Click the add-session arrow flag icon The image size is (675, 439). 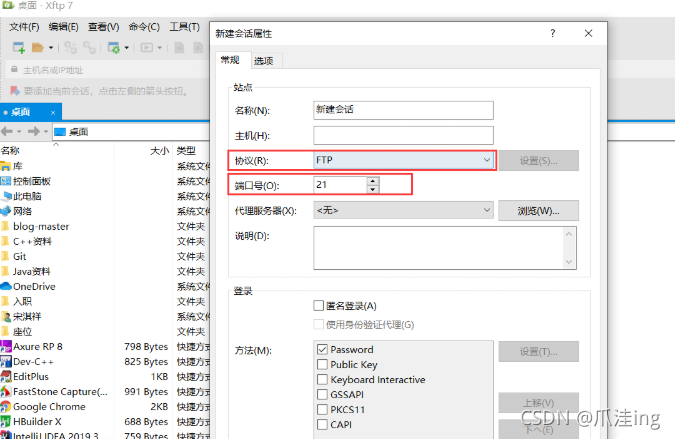(x=15, y=90)
